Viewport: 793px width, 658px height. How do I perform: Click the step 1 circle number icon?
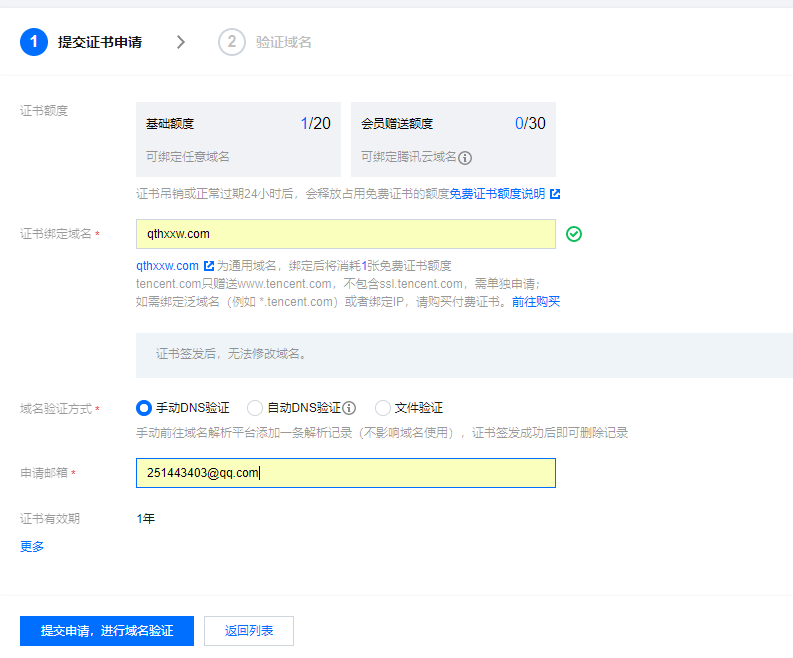click(33, 42)
